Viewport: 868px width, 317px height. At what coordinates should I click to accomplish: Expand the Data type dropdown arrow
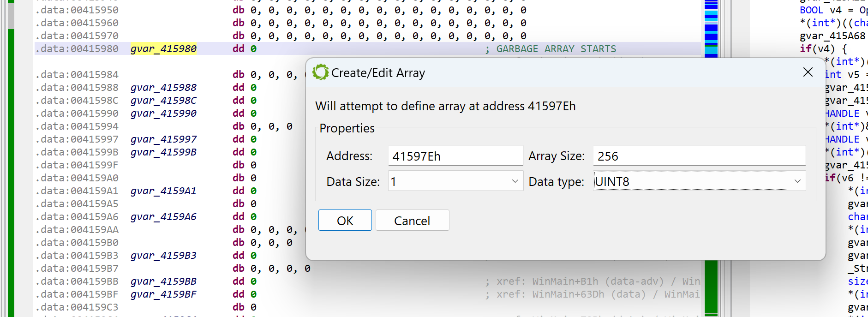(x=797, y=181)
